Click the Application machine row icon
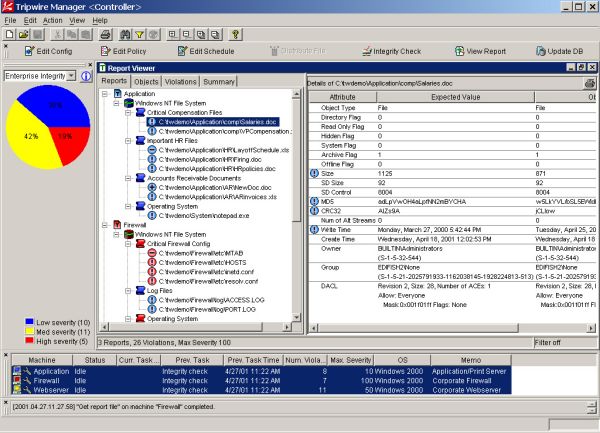The height and width of the screenshot is (433, 600). coord(17,371)
